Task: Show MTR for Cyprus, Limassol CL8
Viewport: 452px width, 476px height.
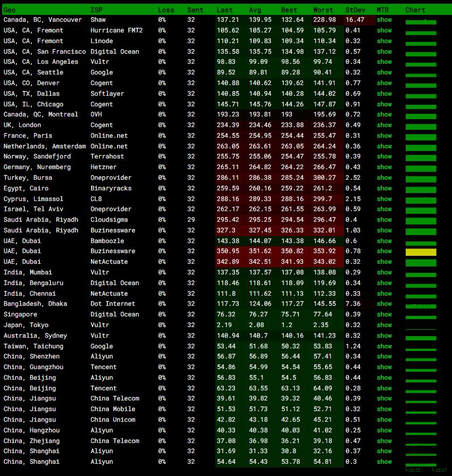Action: (x=384, y=199)
